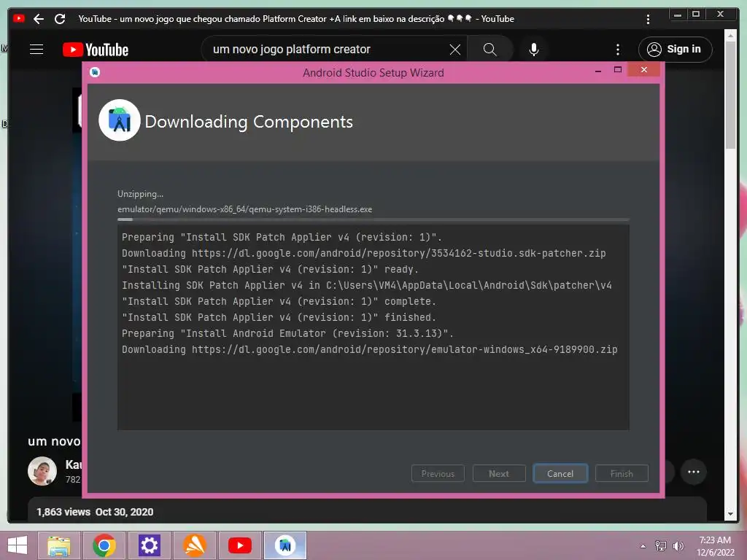Open File Explorer from the taskbar
This screenshot has width=747, height=560.
click(x=59, y=545)
